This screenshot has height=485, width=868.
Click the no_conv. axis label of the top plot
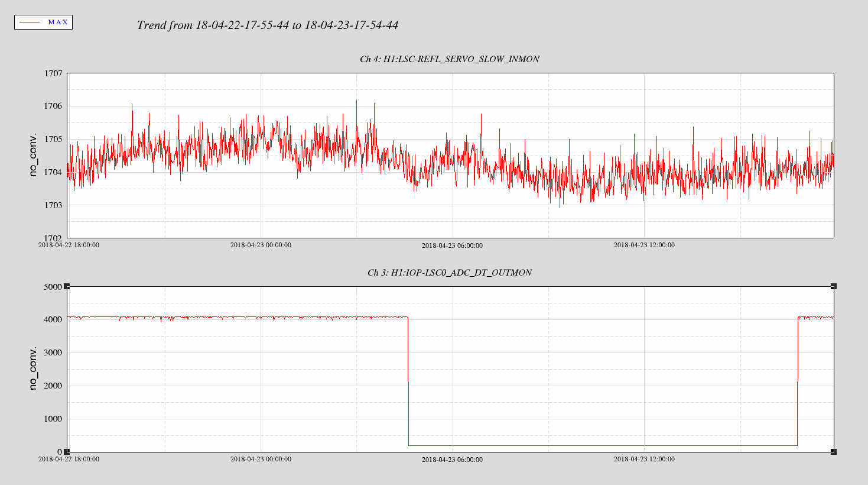tap(33, 155)
